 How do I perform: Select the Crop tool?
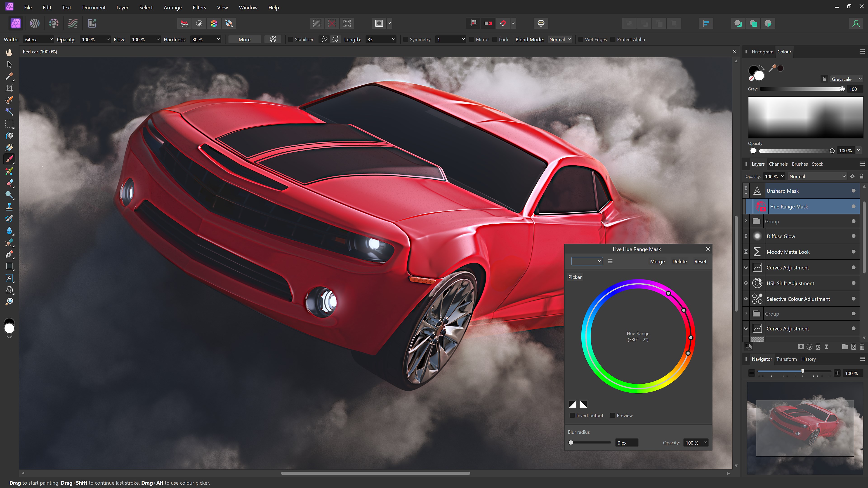pos(9,88)
